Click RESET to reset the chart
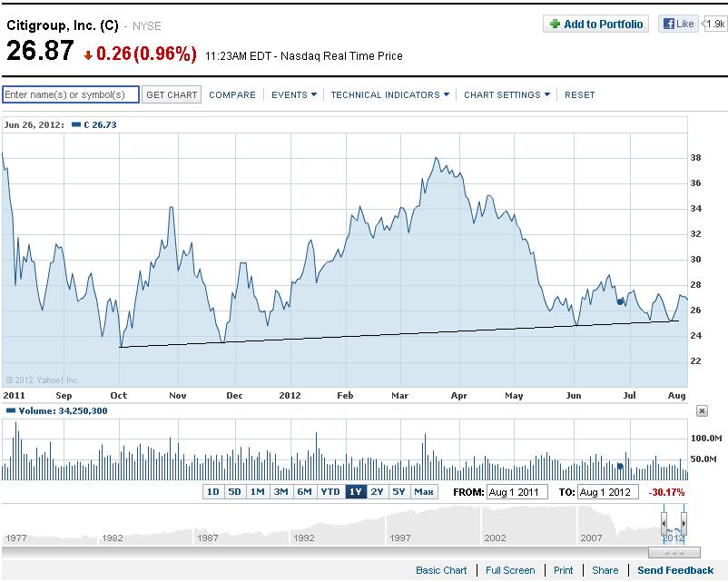Screen dimensions: 728x582 coord(579,94)
